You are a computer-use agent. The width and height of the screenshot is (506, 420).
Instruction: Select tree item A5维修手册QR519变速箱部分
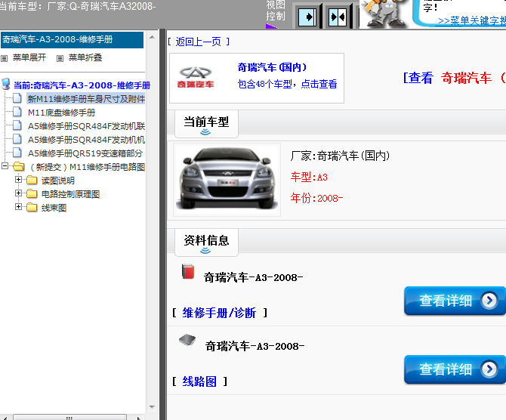pos(85,153)
